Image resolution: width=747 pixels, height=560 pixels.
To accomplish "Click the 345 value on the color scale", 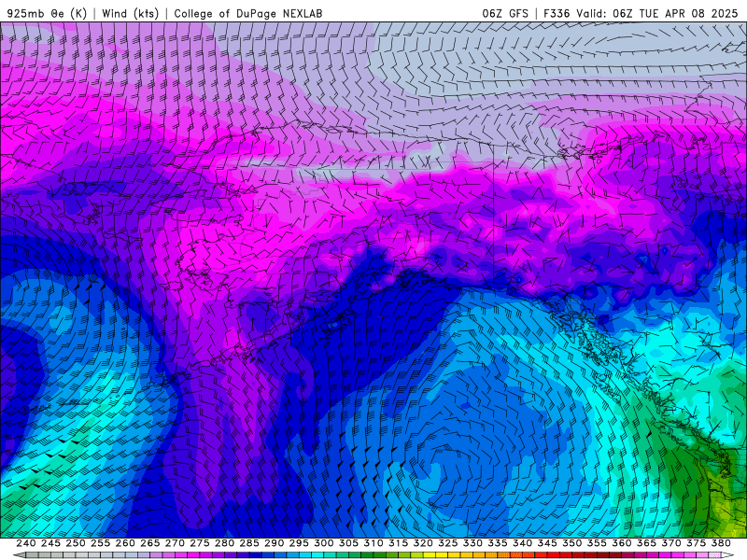I will (x=547, y=543).
